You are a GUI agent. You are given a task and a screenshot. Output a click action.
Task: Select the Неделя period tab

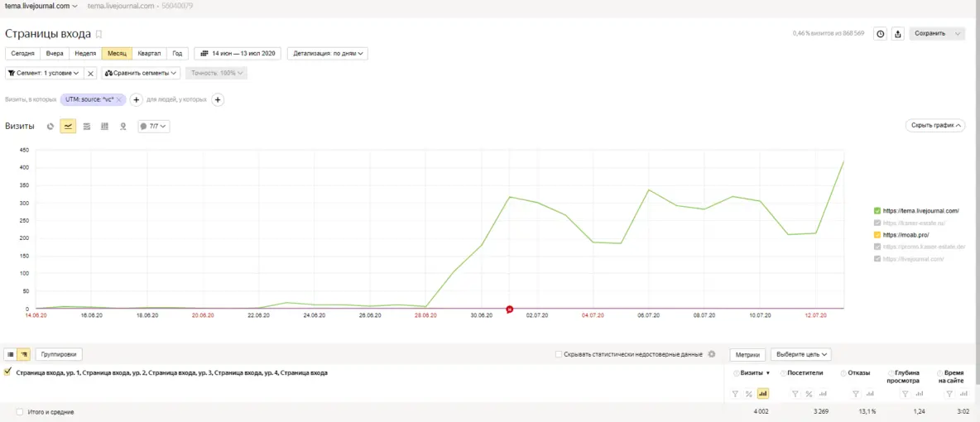click(x=85, y=54)
